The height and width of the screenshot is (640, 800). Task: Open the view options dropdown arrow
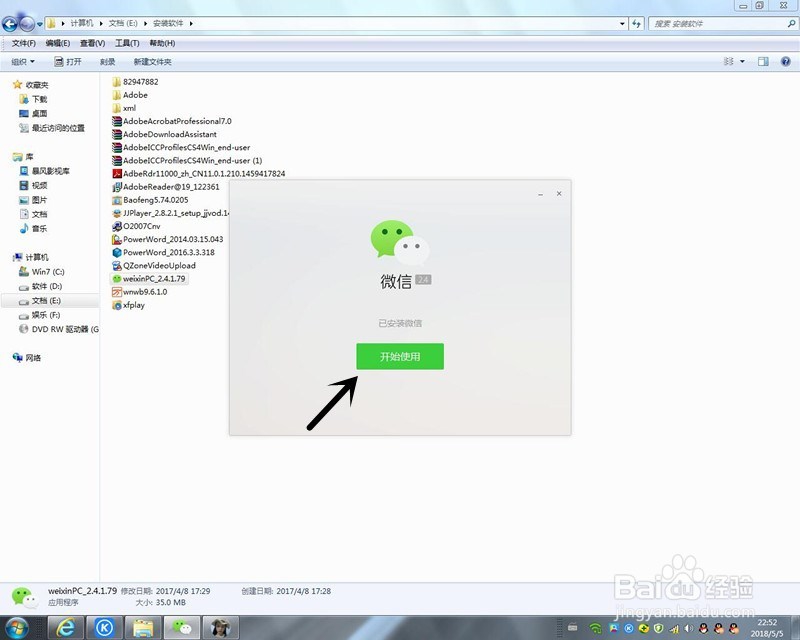click(742, 62)
